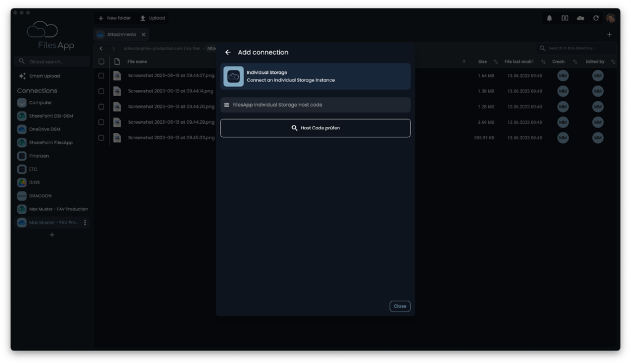This screenshot has height=364, width=631.
Task: Click editor avatar MM in the 593.91 KB row
Action: 598,137
